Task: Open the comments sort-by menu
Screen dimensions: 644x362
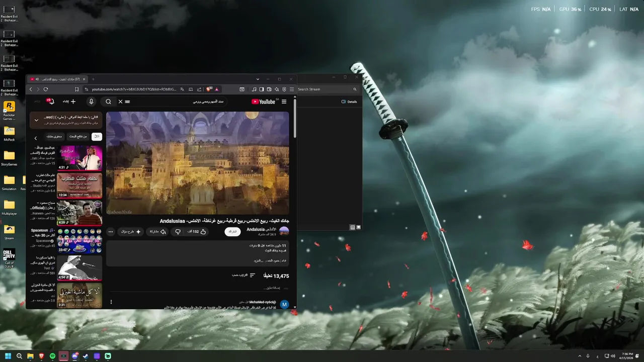Action: pos(244,276)
